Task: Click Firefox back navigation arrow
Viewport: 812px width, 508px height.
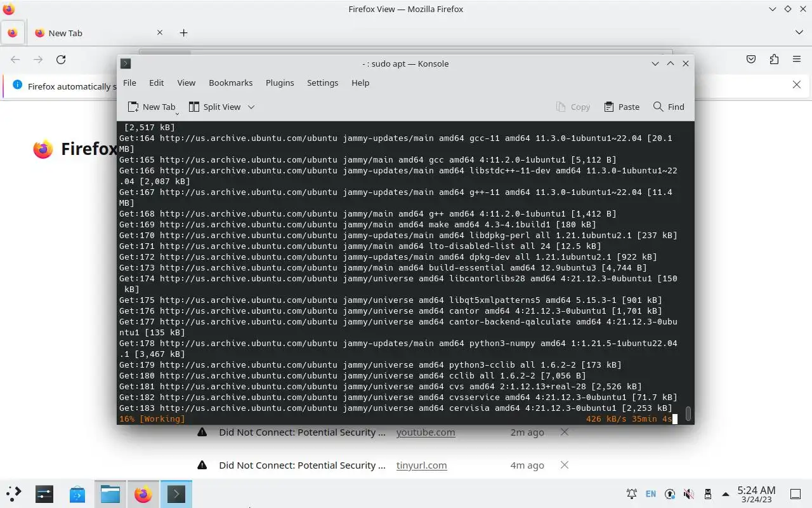Action: point(15,59)
